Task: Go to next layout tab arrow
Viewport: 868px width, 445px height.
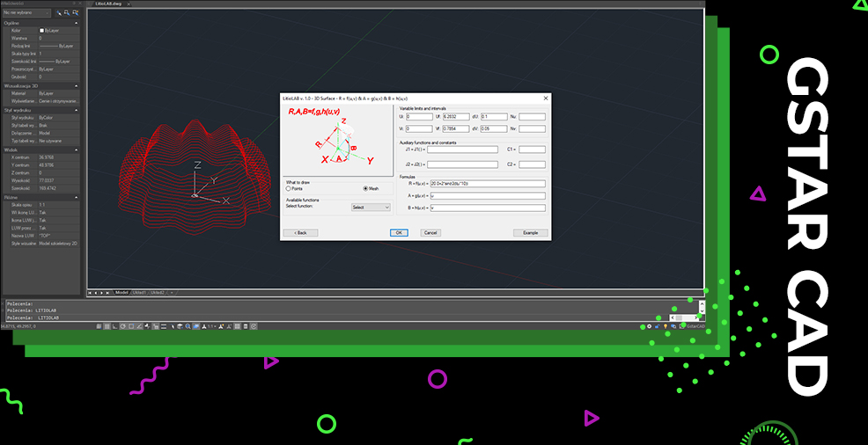Action: (101, 293)
